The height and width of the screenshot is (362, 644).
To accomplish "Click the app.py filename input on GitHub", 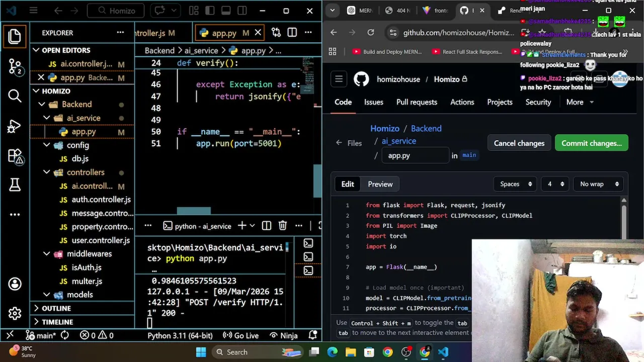I will [x=415, y=155].
